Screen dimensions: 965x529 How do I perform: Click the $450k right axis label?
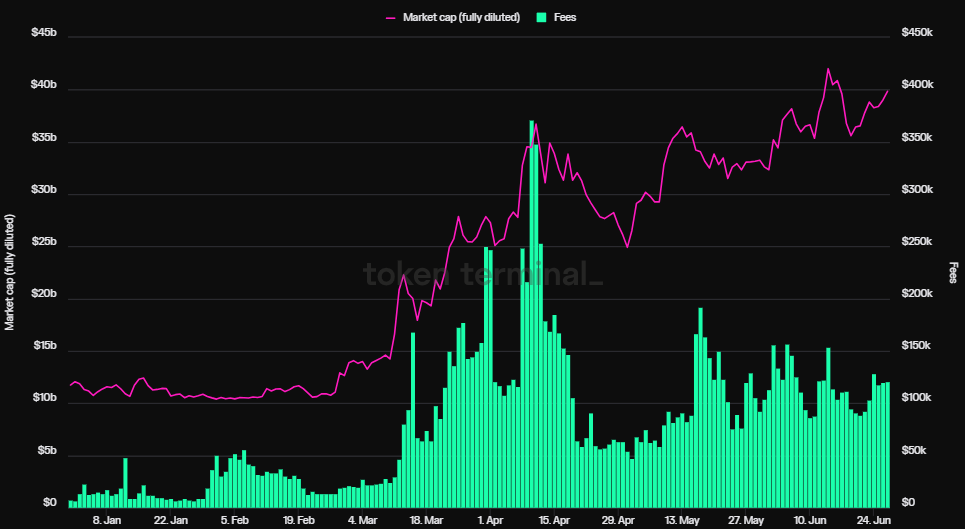[x=917, y=32]
